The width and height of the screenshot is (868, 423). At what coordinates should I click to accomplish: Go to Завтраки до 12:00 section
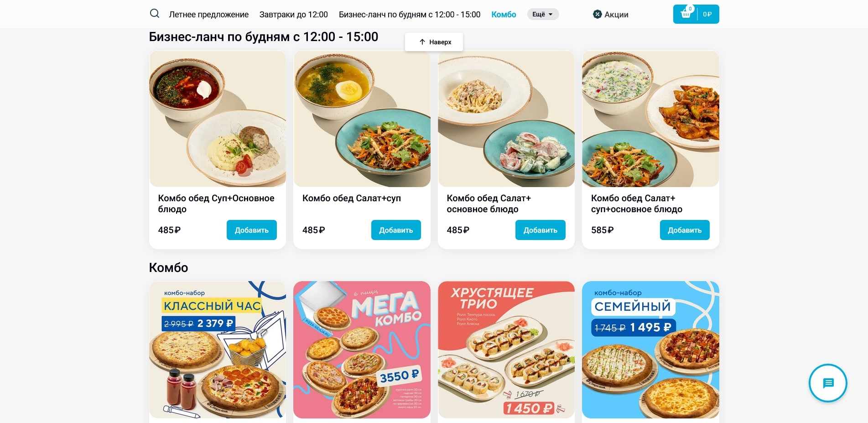pyautogui.click(x=294, y=15)
